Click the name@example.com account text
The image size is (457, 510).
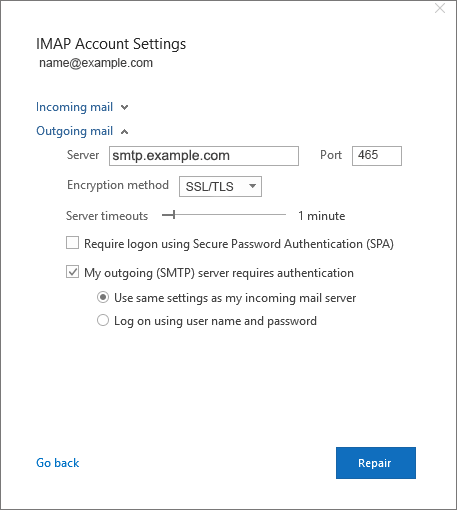[96, 63]
